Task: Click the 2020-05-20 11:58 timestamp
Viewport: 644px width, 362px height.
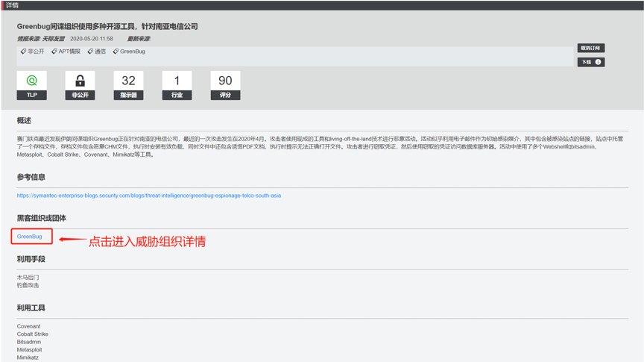Action: point(92,39)
